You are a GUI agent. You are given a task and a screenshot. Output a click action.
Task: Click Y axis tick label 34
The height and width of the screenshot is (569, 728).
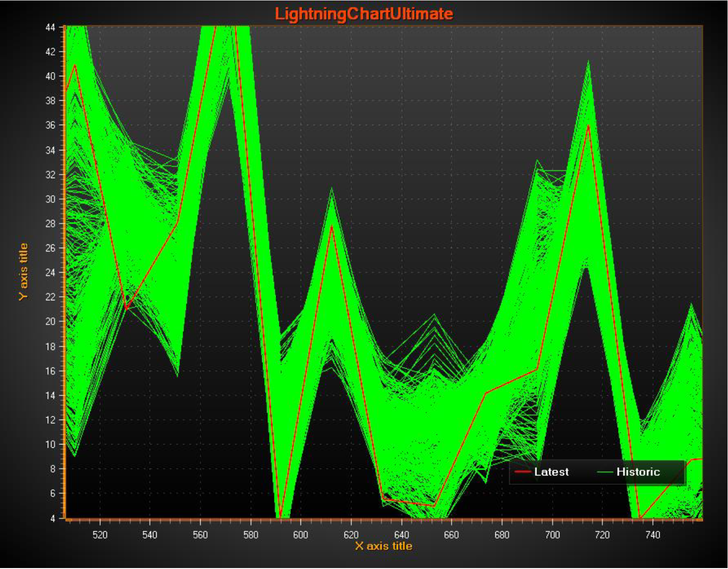[x=51, y=150]
